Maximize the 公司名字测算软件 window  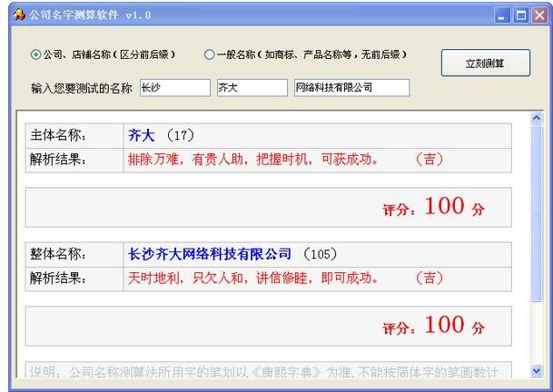point(521,15)
